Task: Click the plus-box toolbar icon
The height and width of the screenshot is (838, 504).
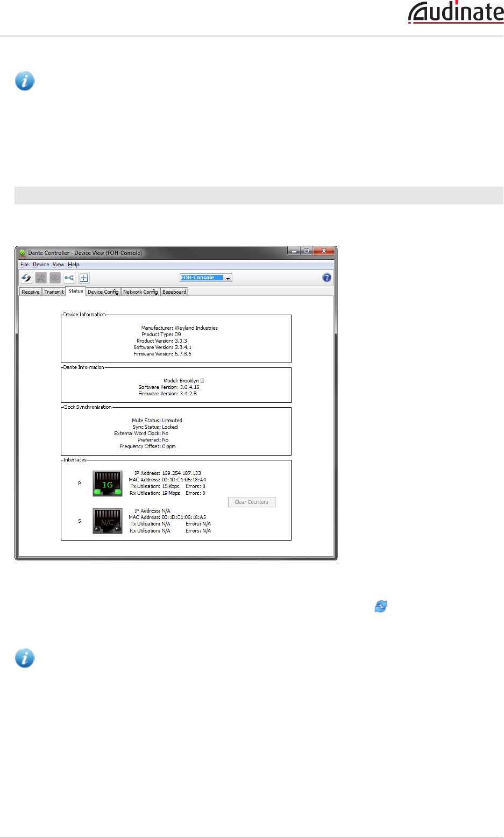Action: [x=84, y=278]
